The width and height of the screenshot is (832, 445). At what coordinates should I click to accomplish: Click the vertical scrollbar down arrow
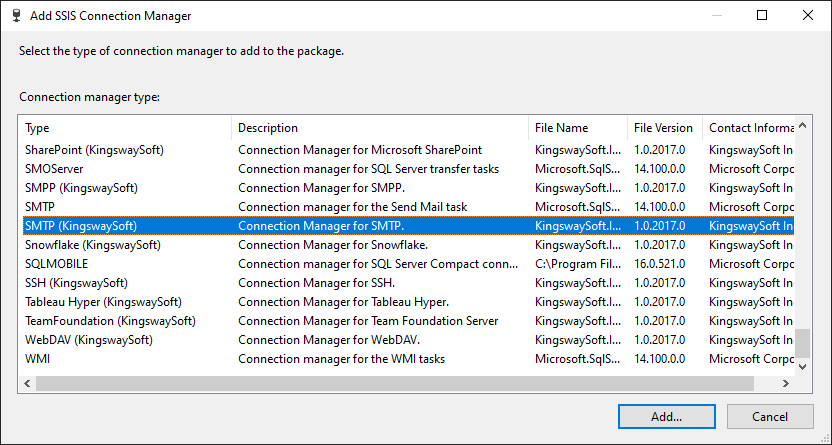[x=802, y=367]
